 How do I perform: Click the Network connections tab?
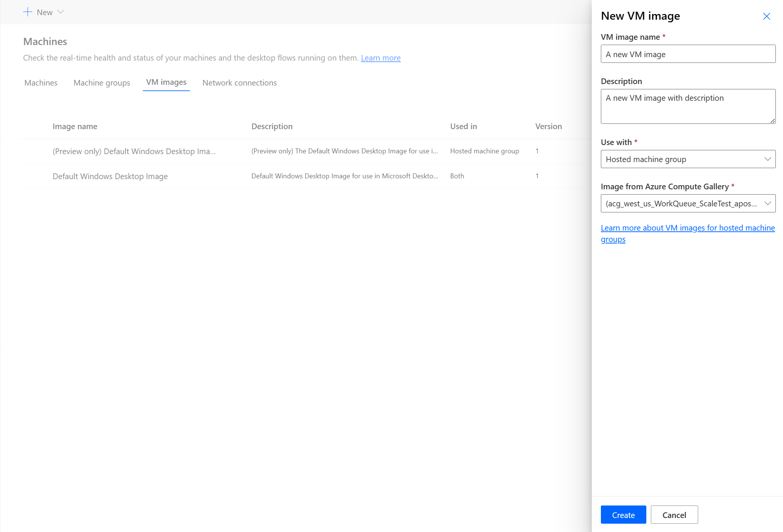tap(239, 83)
